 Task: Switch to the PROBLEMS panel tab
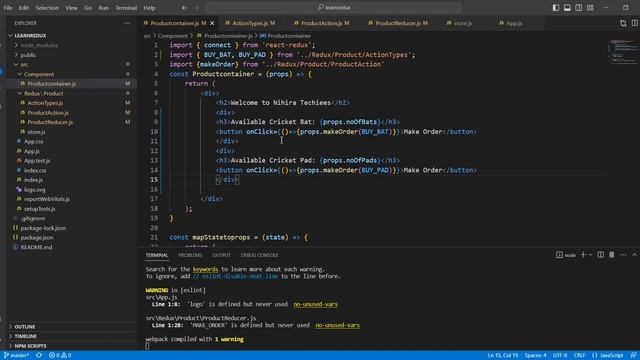pos(190,255)
